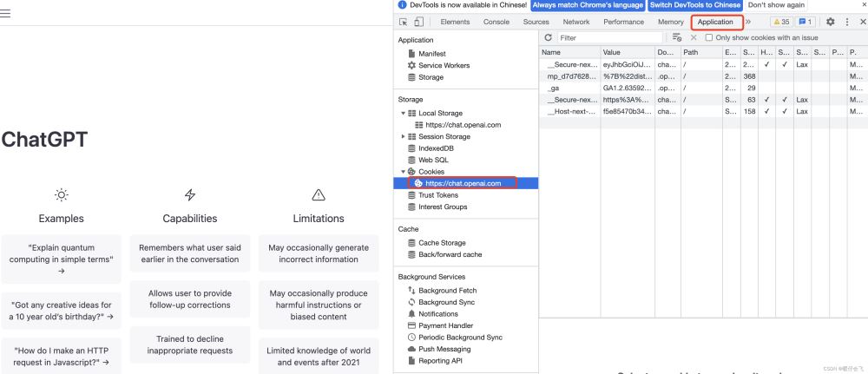Show more DevTools tabs via chevron
The width and height of the screenshot is (868, 374).
pyautogui.click(x=748, y=23)
